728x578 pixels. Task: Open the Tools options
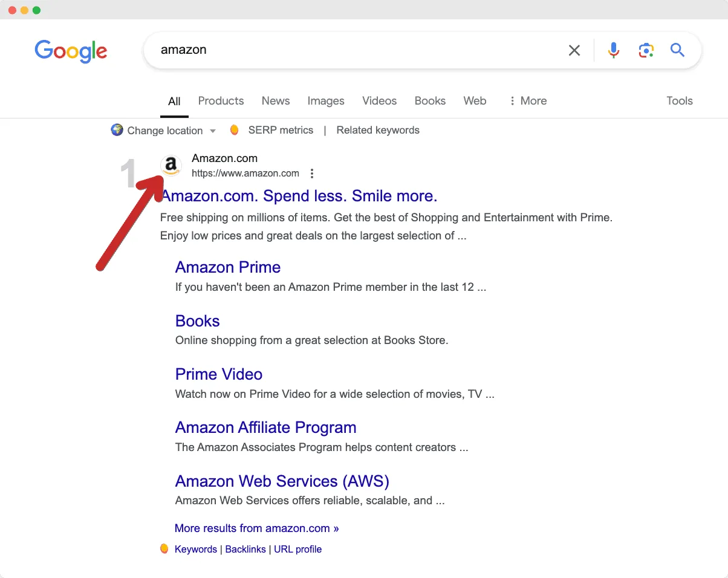(x=679, y=101)
